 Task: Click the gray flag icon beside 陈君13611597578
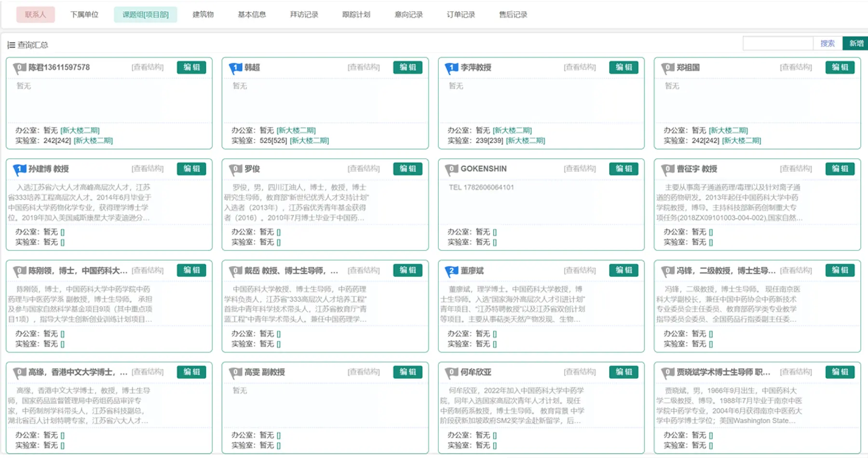[x=19, y=68]
